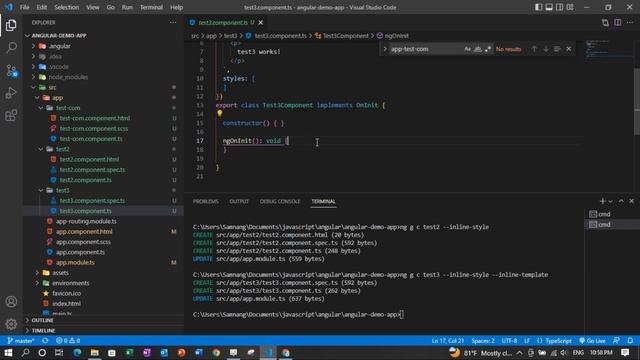Click the editor minimap

pyautogui.click(x=608, y=51)
